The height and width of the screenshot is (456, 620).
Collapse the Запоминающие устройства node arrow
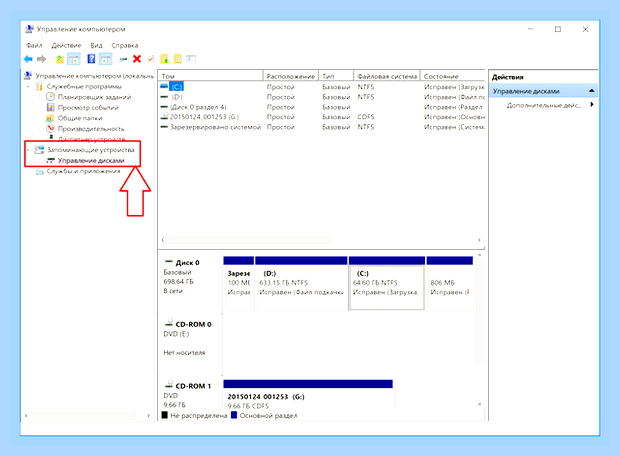click(28, 150)
